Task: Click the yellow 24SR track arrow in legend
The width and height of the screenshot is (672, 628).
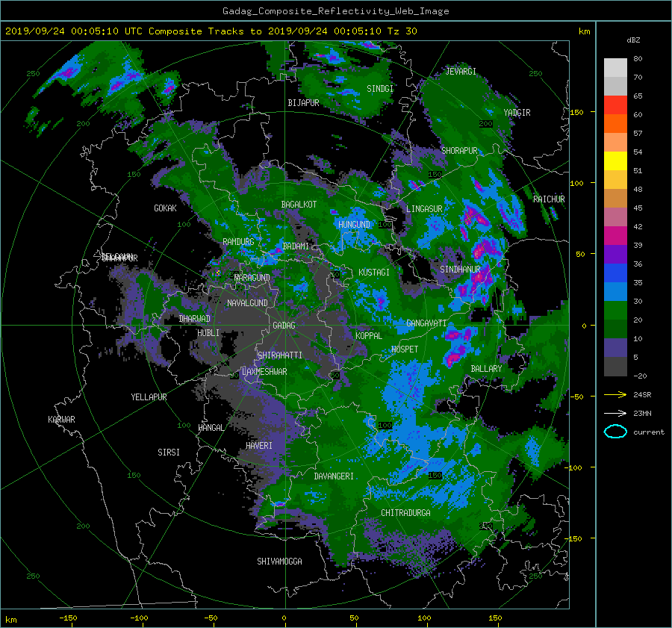Action: [x=615, y=395]
